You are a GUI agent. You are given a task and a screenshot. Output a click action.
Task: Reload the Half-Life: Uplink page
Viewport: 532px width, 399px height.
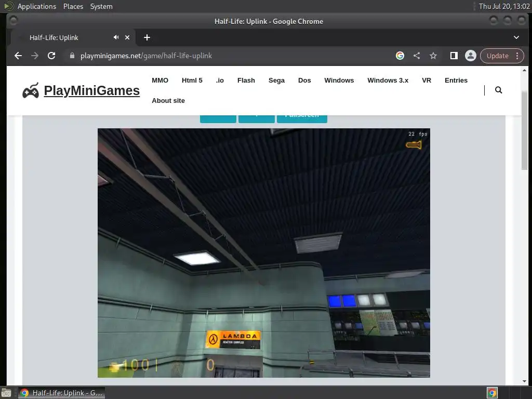point(51,56)
